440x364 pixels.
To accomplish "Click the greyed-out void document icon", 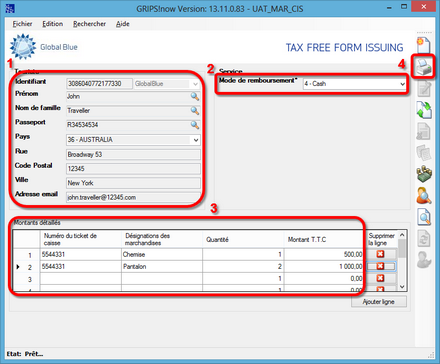I will [x=424, y=131].
